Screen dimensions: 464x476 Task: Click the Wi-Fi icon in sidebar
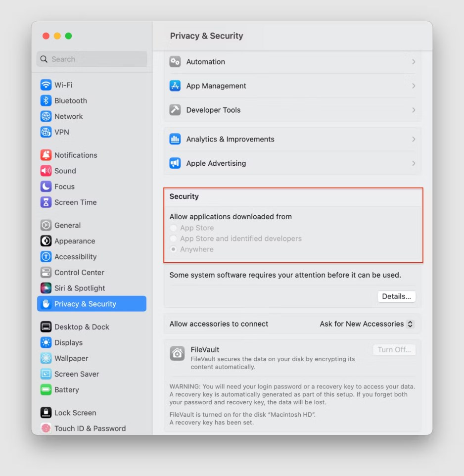coord(46,85)
